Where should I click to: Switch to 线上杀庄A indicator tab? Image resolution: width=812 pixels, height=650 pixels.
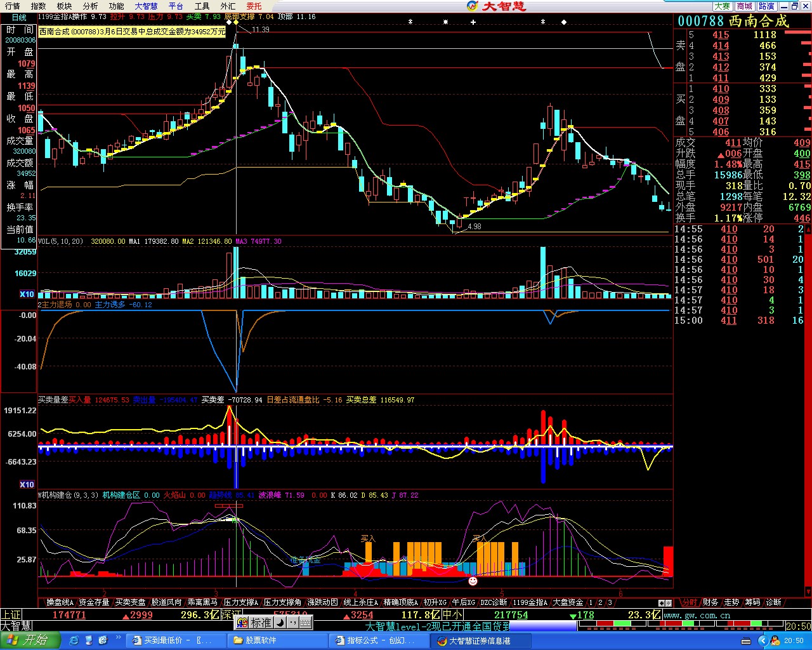click(x=361, y=602)
